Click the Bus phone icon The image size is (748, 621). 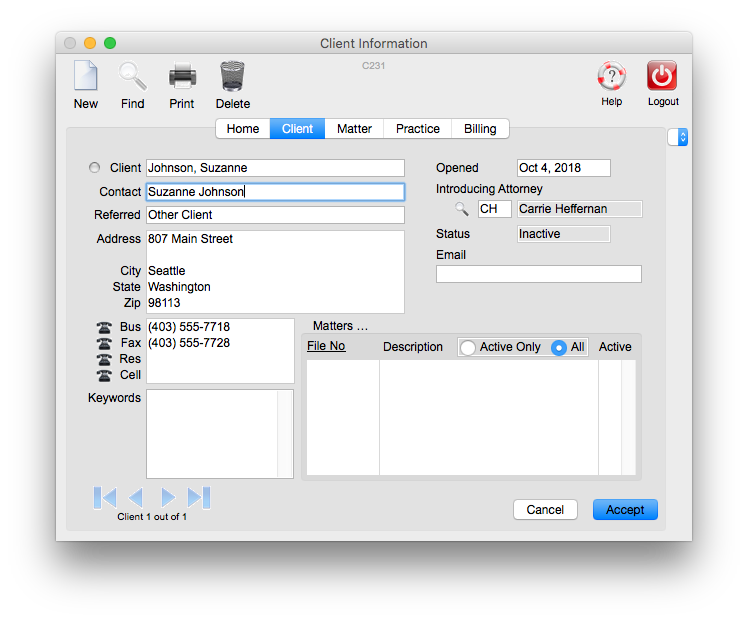[104, 327]
